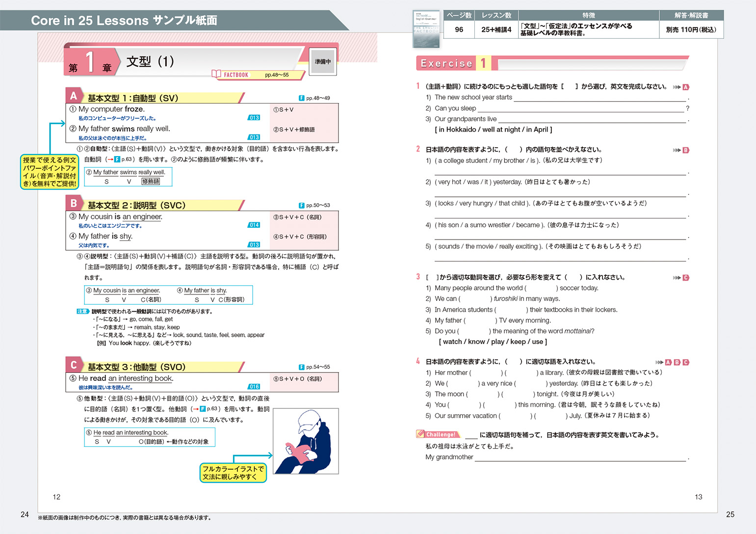Click the blue F icon beside pp.50~53
The image size is (756, 534).
[x=301, y=206]
